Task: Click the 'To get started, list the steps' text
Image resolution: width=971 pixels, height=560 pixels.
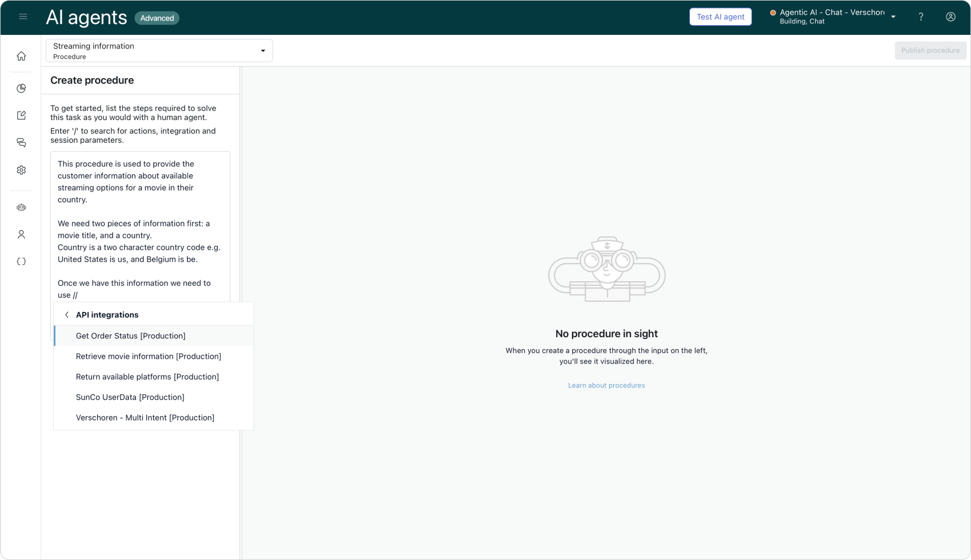Action: [x=133, y=113]
